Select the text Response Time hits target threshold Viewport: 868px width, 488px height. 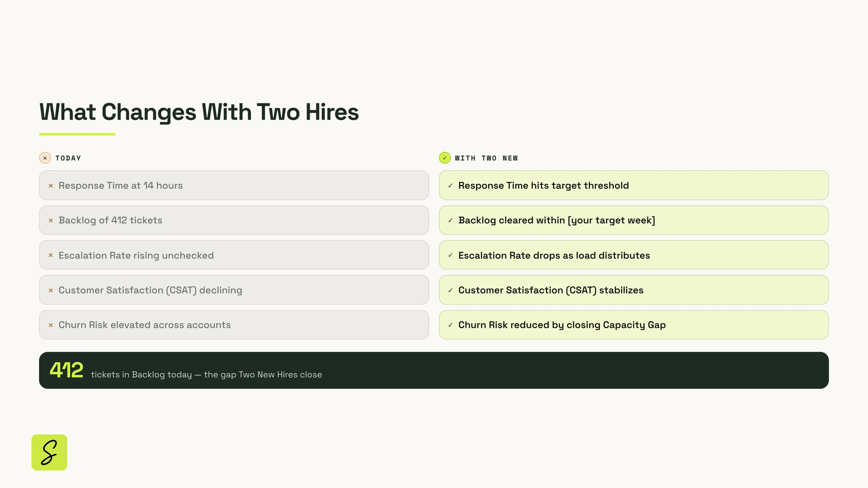click(x=544, y=185)
